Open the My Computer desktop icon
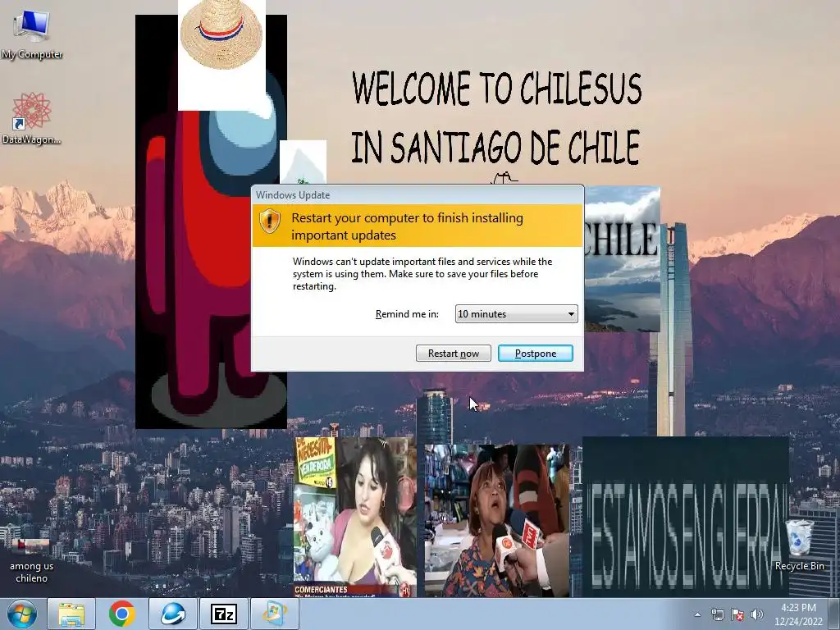840x630 pixels. 32,33
